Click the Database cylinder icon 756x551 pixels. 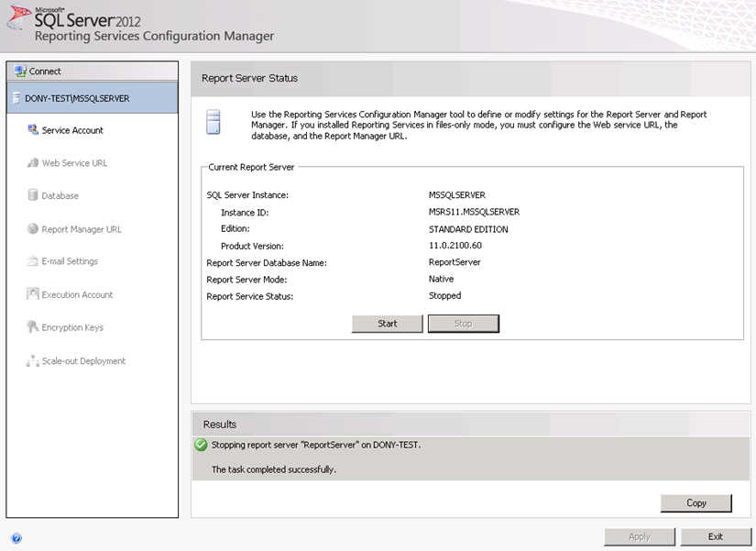tap(33, 195)
